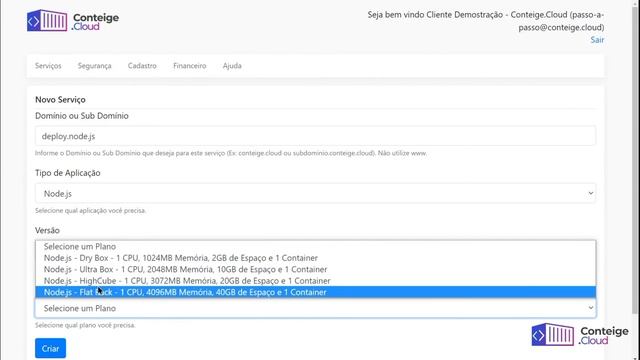Select the Node.js Flat Rack plan option
The width and height of the screenshot is (640, 360).
(315, 292)
